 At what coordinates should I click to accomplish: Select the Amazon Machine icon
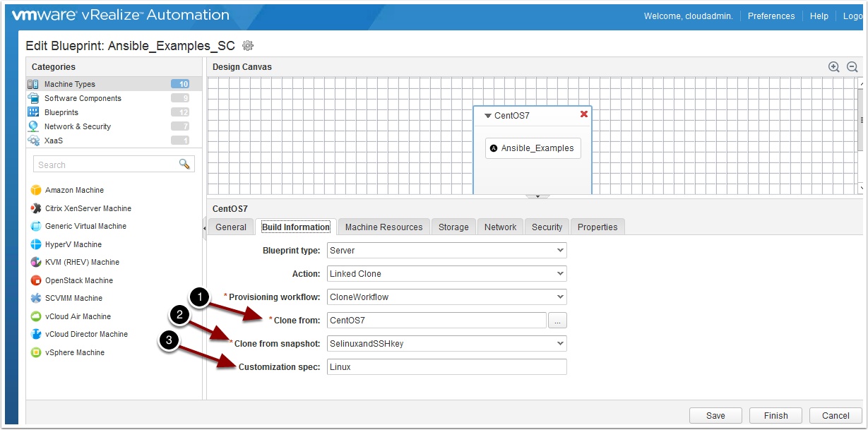tap(36, 190)
